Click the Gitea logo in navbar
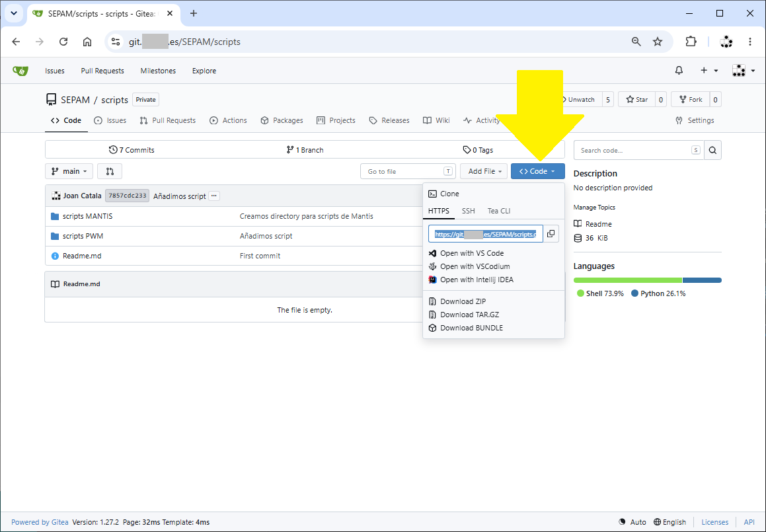The height and width of the screenshot is (532, 766). (20, 71)
